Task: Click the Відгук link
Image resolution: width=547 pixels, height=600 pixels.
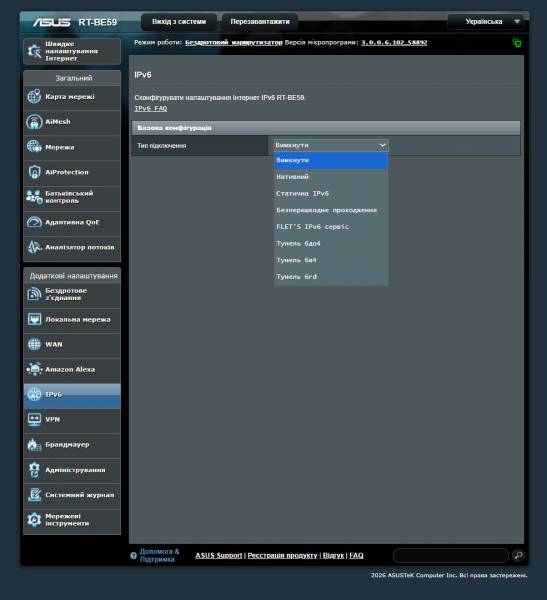Action: click(x=333, y=555)
